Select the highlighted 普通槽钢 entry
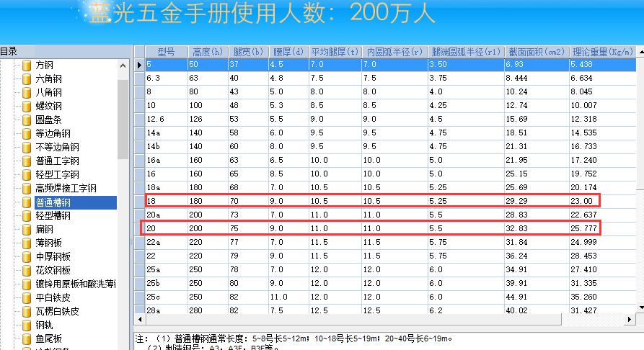 coord(76,202)
